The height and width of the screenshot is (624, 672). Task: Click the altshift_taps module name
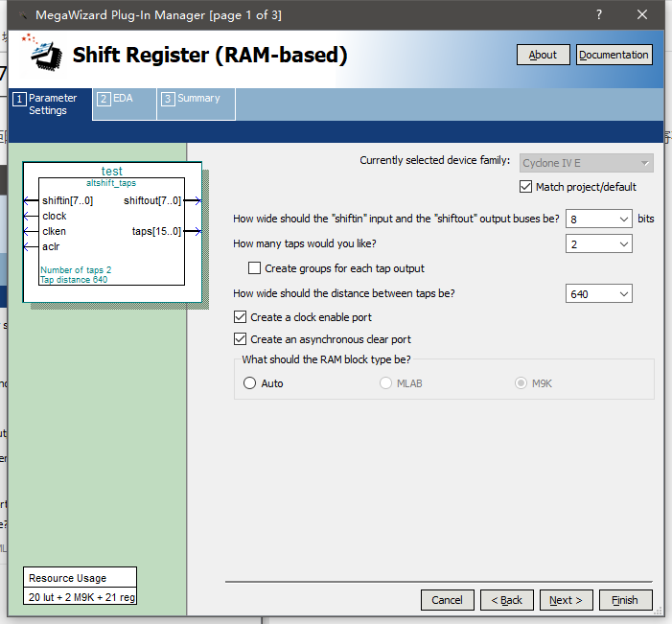coord(111,183)
